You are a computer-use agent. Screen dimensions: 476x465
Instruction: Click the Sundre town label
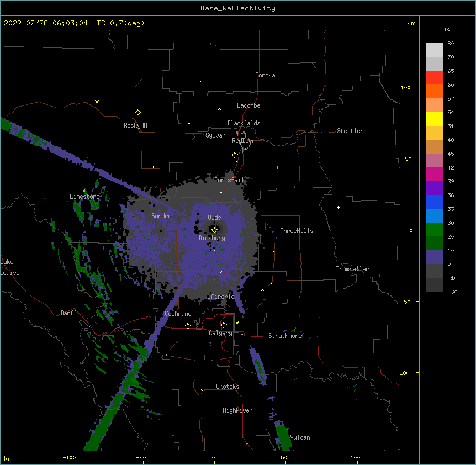[161, 216]
